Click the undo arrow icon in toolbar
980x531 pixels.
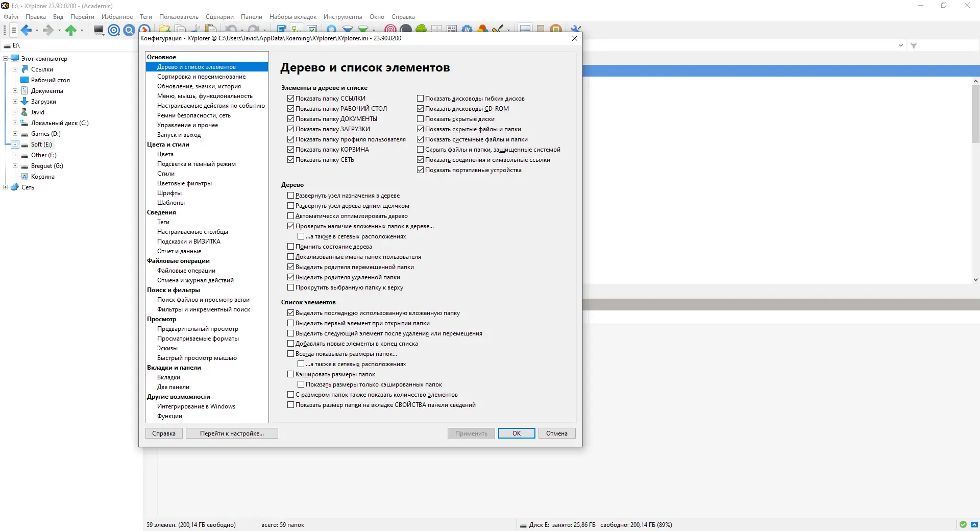point(231,29)
